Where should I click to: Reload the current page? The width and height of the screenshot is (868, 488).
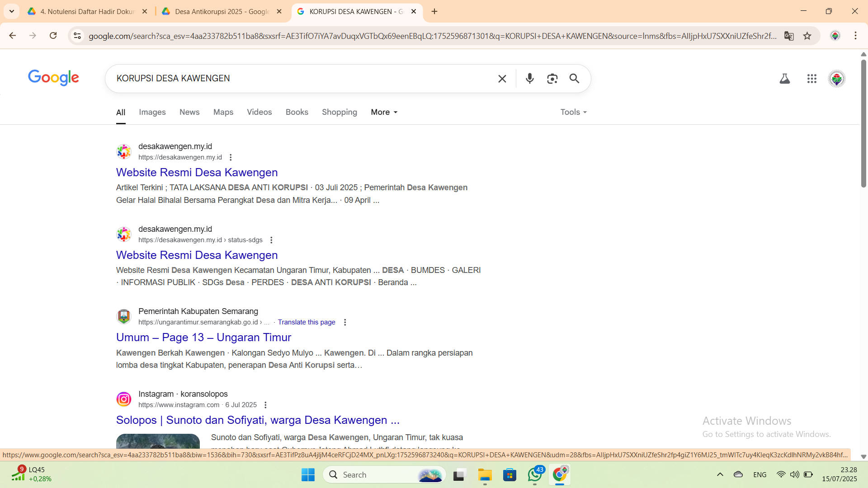click(x=53, y=36)
